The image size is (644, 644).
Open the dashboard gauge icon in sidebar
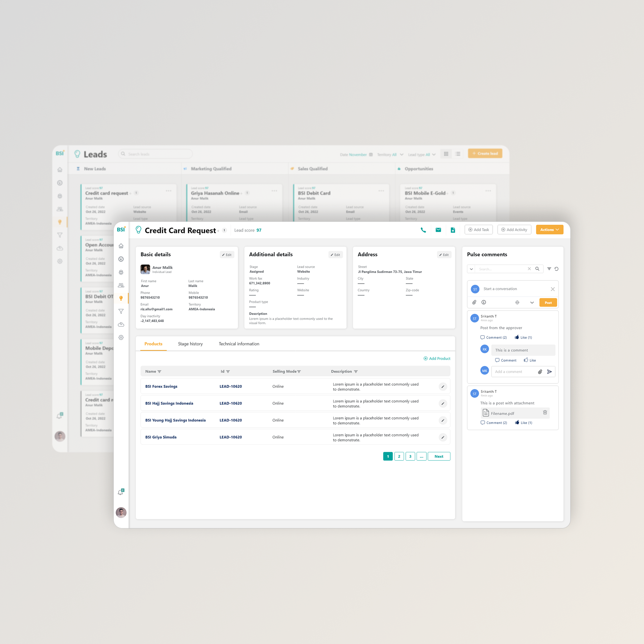pyautogui.click(x=121, y=259)
